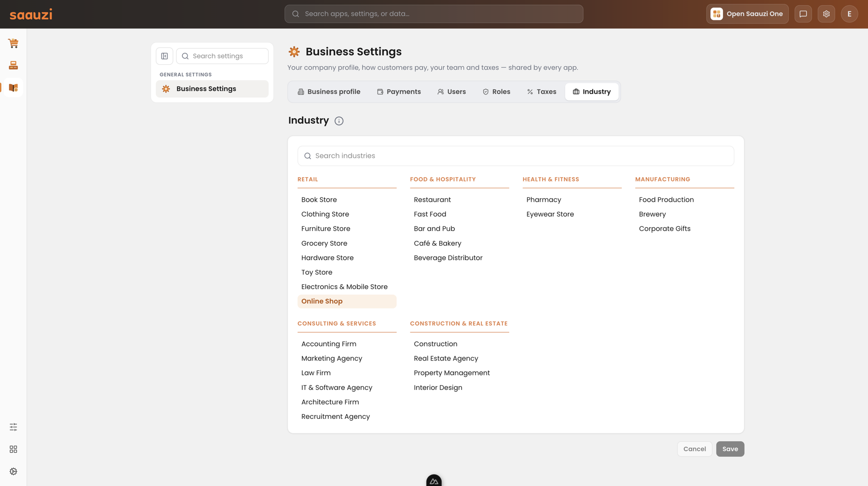This screenshot has height=486, width=868.
Task: Select Toy Store industry
Action: [x=347, y=272]
